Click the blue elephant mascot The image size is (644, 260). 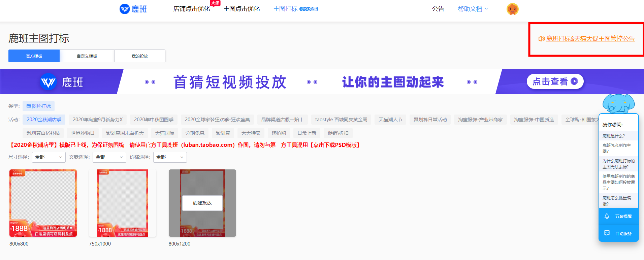point(618,103)
